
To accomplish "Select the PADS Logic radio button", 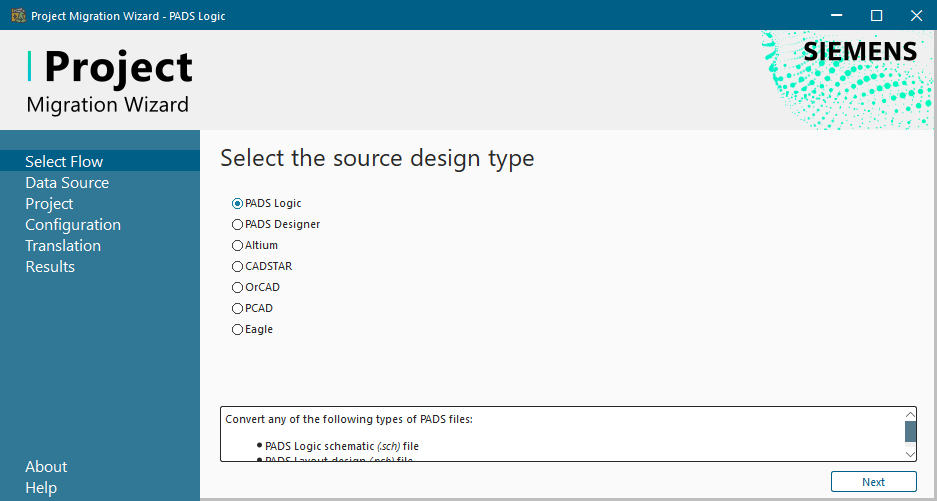I will click(238, 203).
